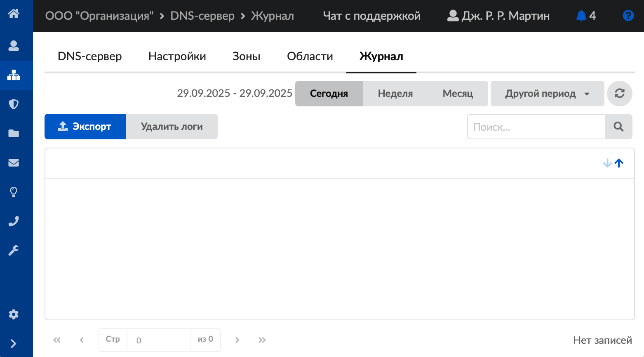The image size is (644, 357).
Task: Open the users section sidebar icon
Action: (x=14, y=45)
